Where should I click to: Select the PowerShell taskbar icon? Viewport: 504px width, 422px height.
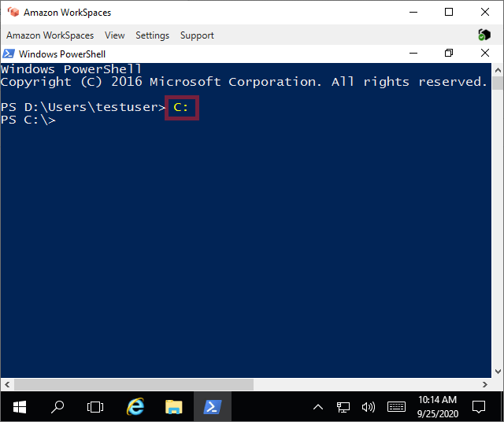click(x=213, y=407)
